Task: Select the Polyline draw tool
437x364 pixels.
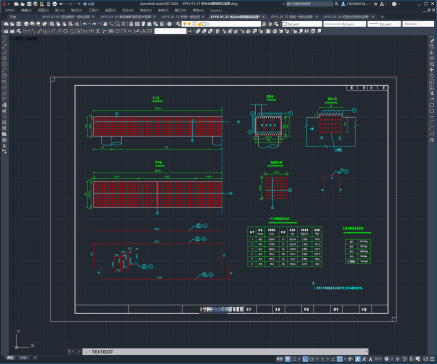Action: [x=4, y=52]
